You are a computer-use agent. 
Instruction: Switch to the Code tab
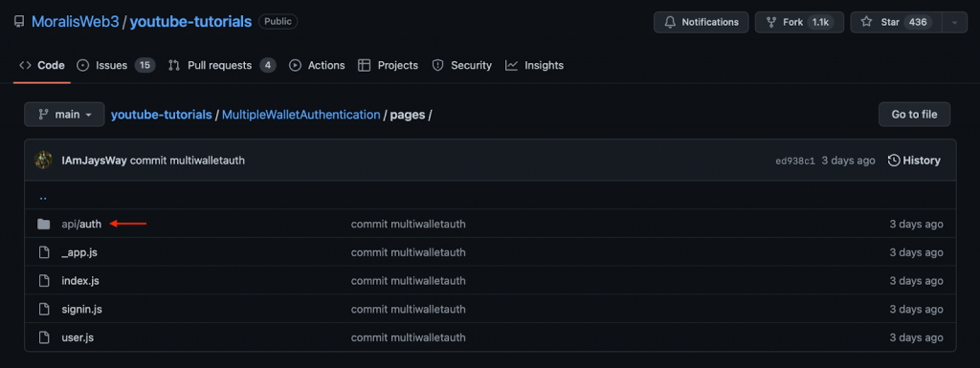pos(42,65)
